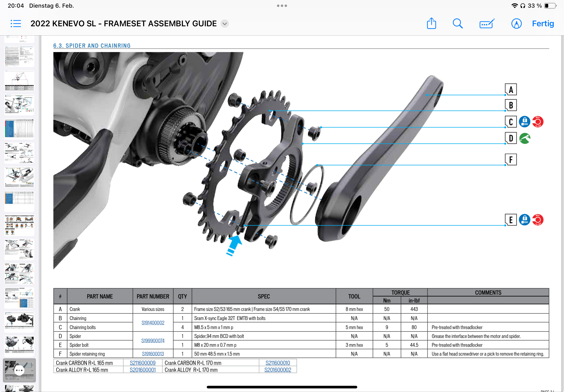The width and height of the screenshot is (564, 392).
Task: Tap callout label B for chainring
Action: click(x=511, y=105)
